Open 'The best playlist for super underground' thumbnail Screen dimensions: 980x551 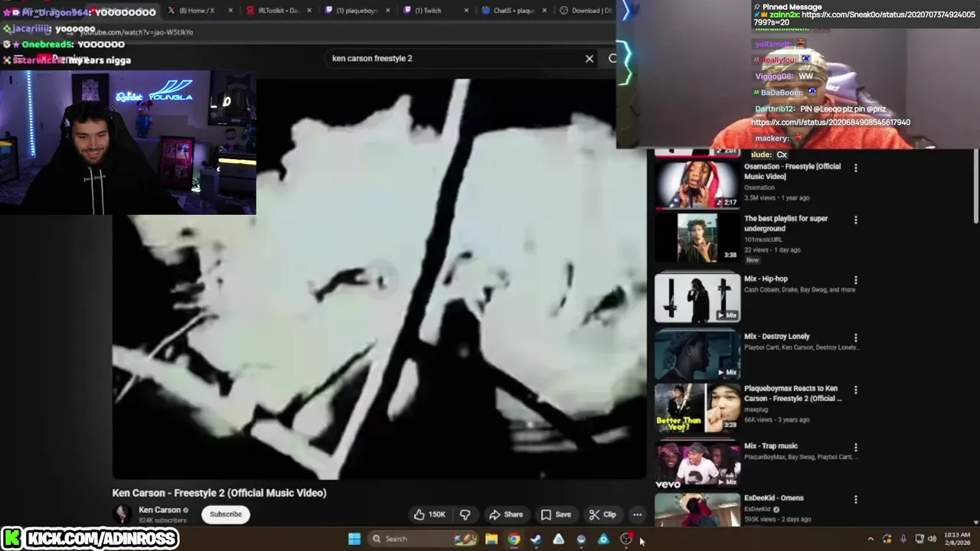tap(697, 236)
